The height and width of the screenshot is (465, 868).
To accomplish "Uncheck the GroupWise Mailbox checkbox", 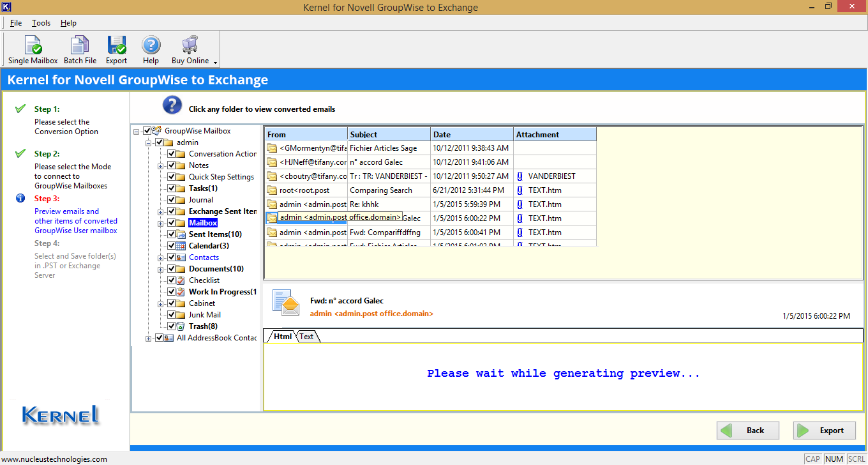I will point(147,130).
